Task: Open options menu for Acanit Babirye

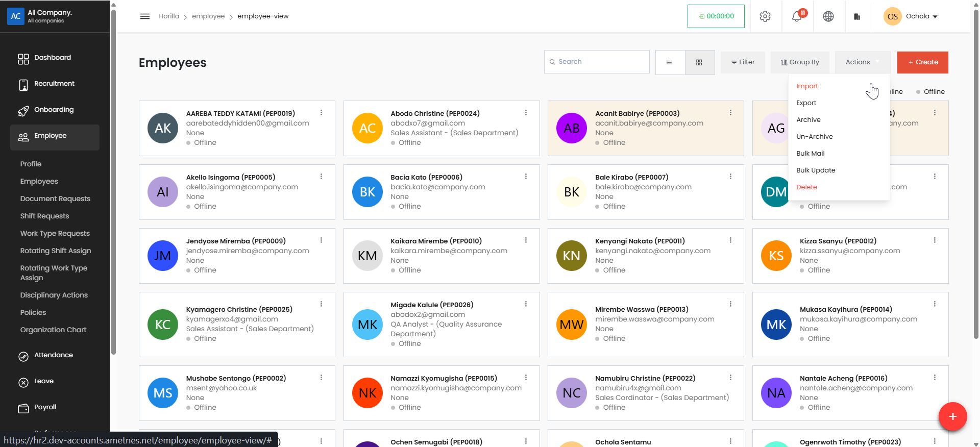Action: 730,113
